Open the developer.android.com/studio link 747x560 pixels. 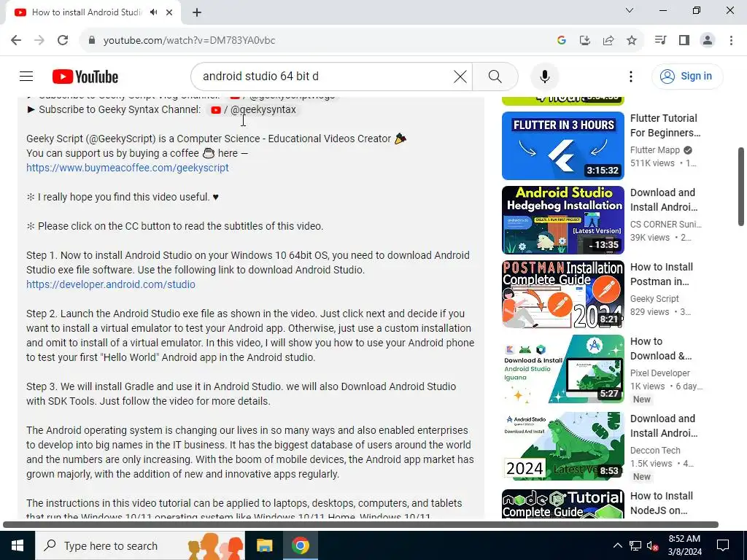point(111,284)
